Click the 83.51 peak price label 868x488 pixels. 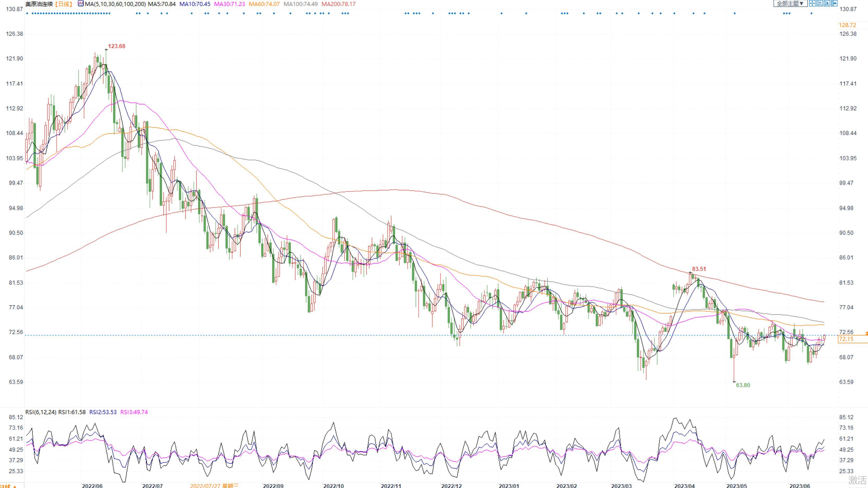699,269
